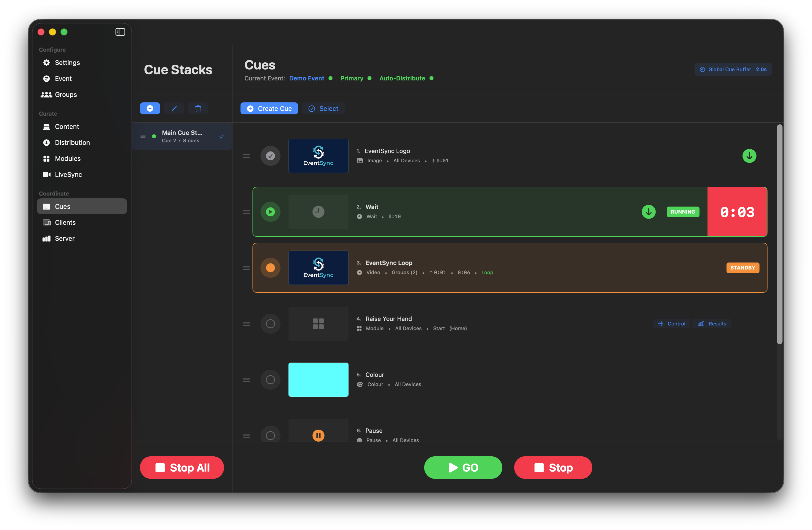812x530 pixels.
Task: Open Results for Raise Your Hand
Action: (712, 324)
